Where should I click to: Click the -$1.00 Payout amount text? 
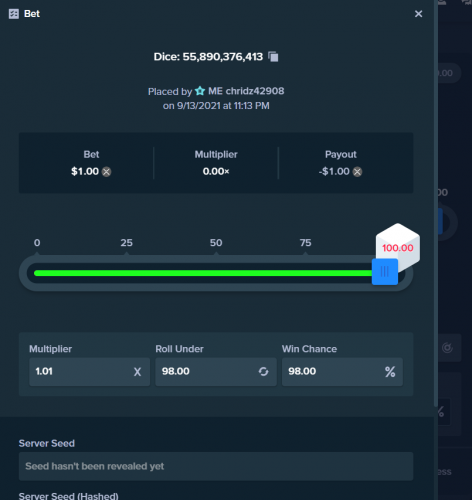334,171
